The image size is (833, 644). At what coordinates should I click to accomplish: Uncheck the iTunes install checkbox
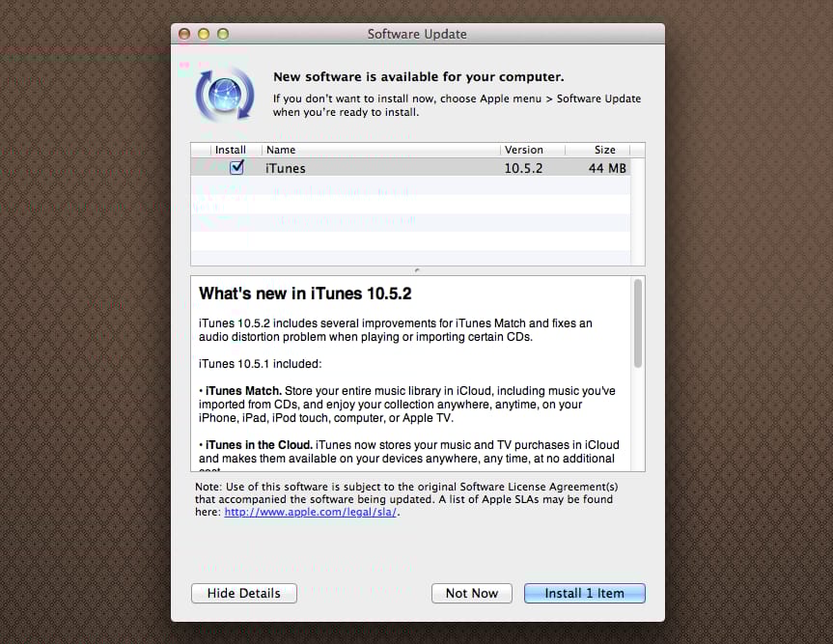tap(236, 168)
